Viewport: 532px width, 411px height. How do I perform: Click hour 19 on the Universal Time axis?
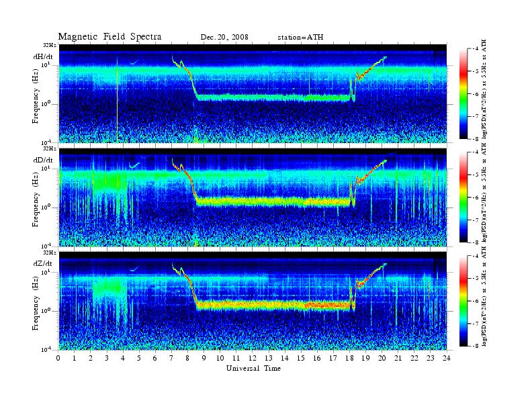tap(365, 358)
